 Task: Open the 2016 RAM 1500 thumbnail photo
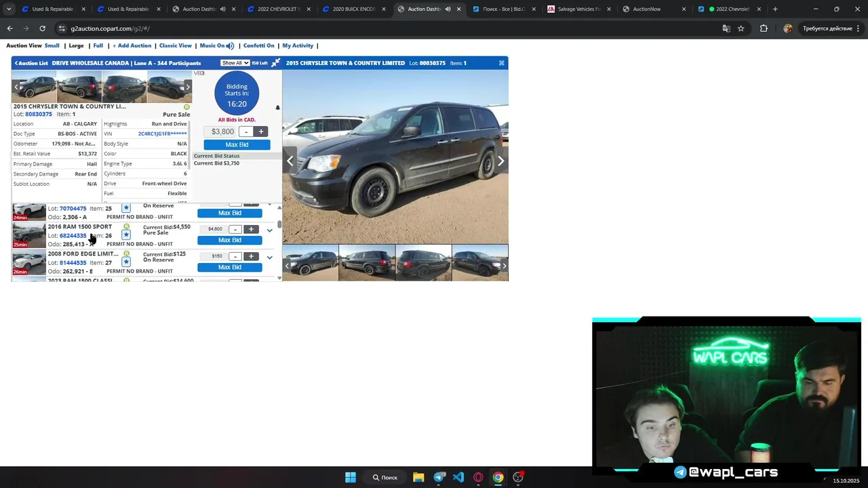[29, 235]
